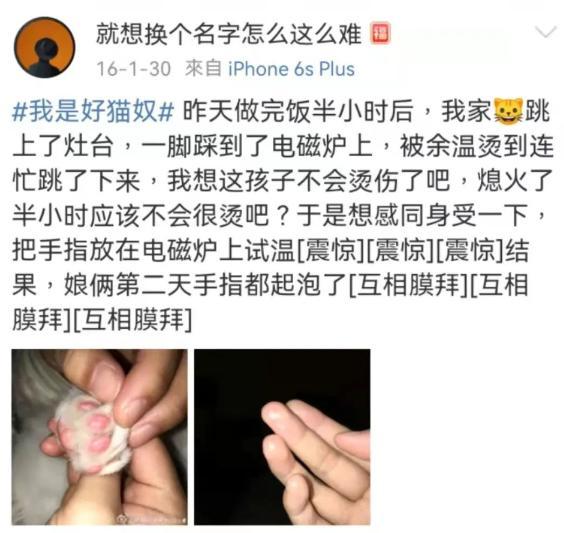The height and width of the screenshot is (533, 564).
Task: Click the final [互相膜拜] emoticon on last line
Action: click(x=132, y=320)
